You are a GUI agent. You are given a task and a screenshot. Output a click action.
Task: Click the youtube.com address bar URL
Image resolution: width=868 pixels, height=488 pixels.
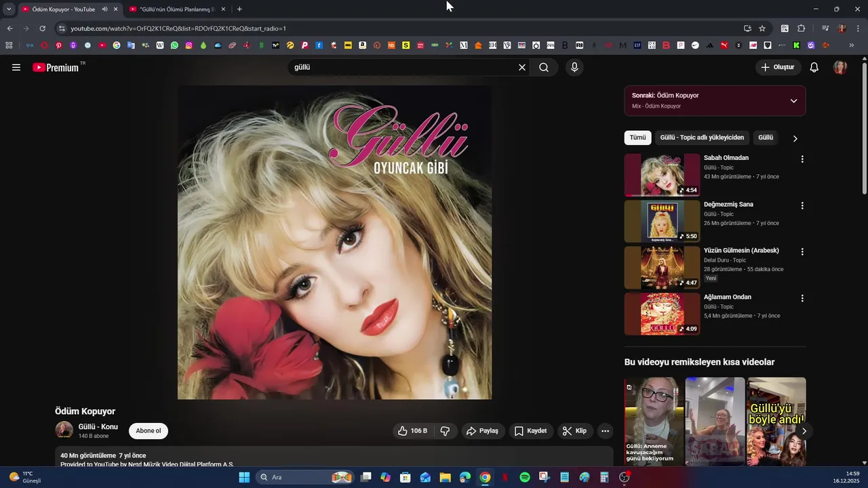(x=178, y=28)
